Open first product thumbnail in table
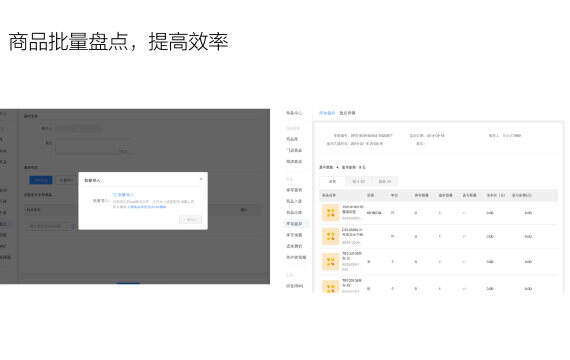The width and height of the screenshot is (570, 360). pyautogui.click(x=330, y=213)
